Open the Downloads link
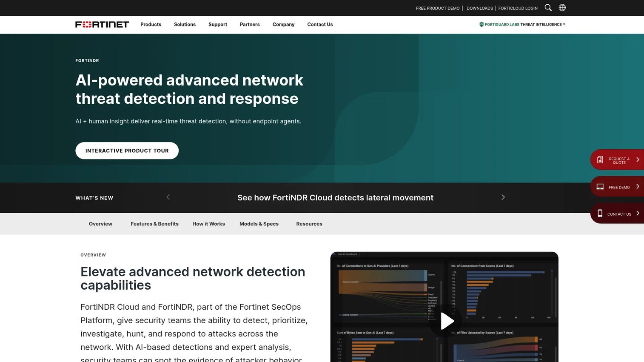The image size is (644, 362). [480, 8]
